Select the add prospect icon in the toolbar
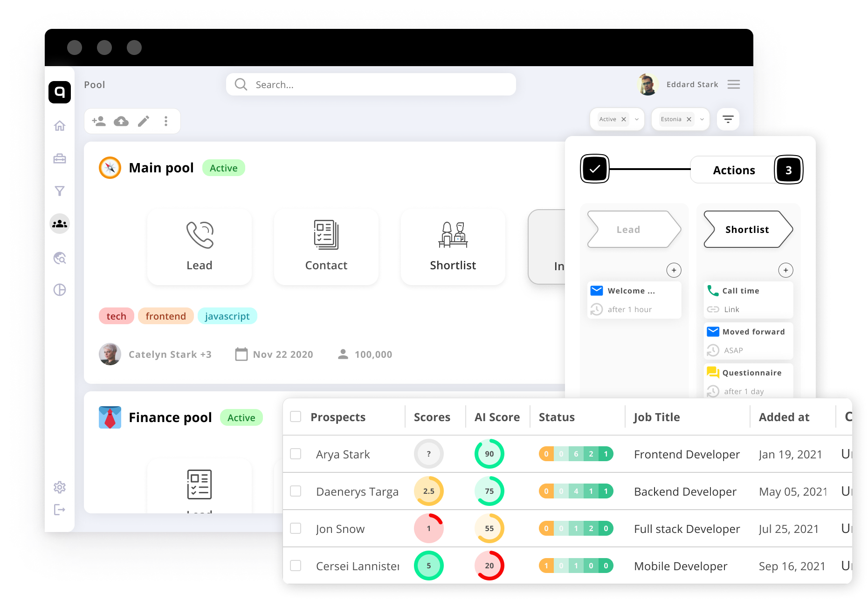868x600 pixels. (99, 121)
